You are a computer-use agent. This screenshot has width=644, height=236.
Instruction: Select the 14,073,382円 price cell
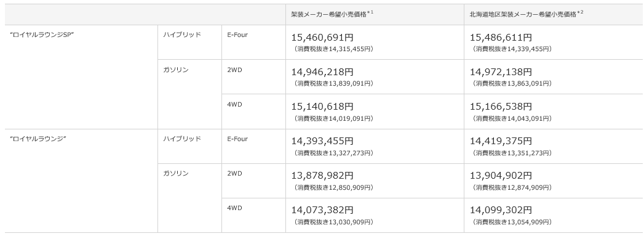click(375, 216)
